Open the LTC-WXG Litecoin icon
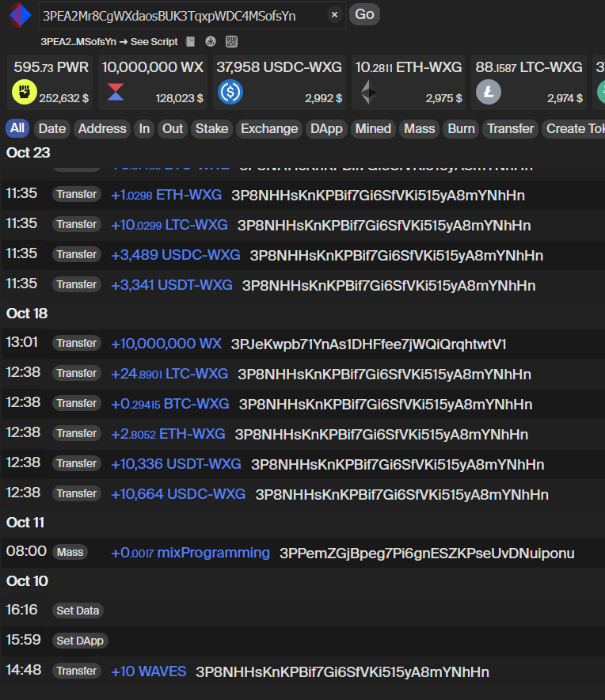This screenshot has height=700, width=605. point(488,92)
